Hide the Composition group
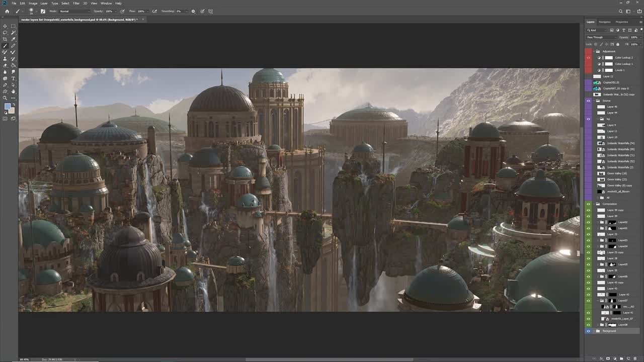 pos(588,204)
